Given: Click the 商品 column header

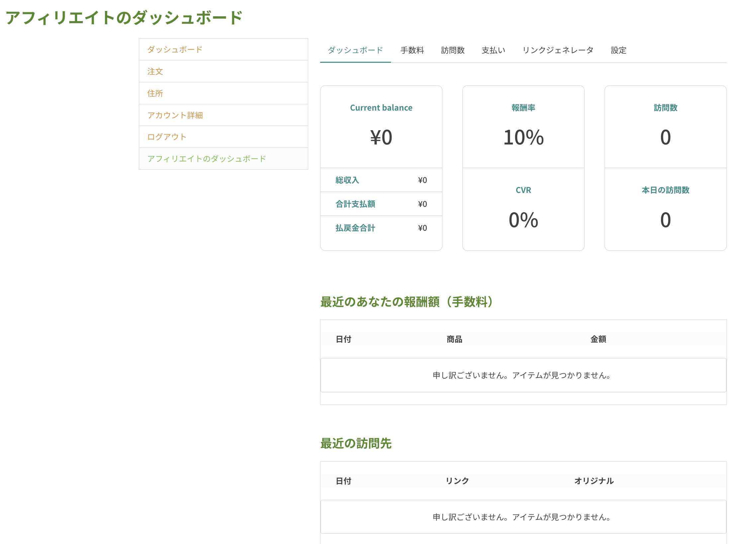Looking at the screenshot, I should [x=454, y=339].
